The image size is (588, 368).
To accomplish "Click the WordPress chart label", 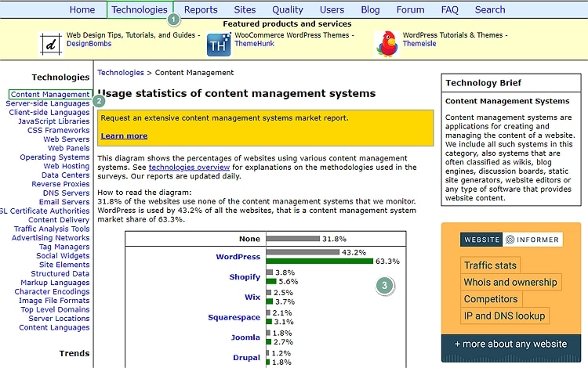I will coord(238,257).
